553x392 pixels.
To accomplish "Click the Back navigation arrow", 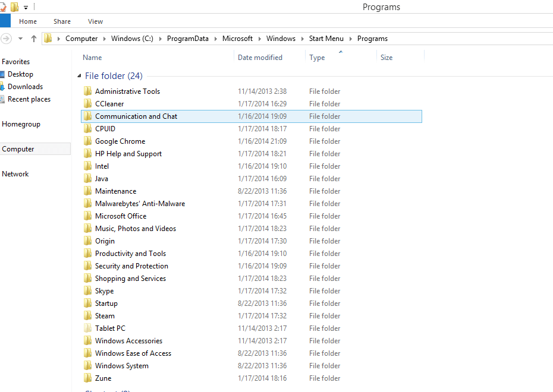I will (6, 38).
